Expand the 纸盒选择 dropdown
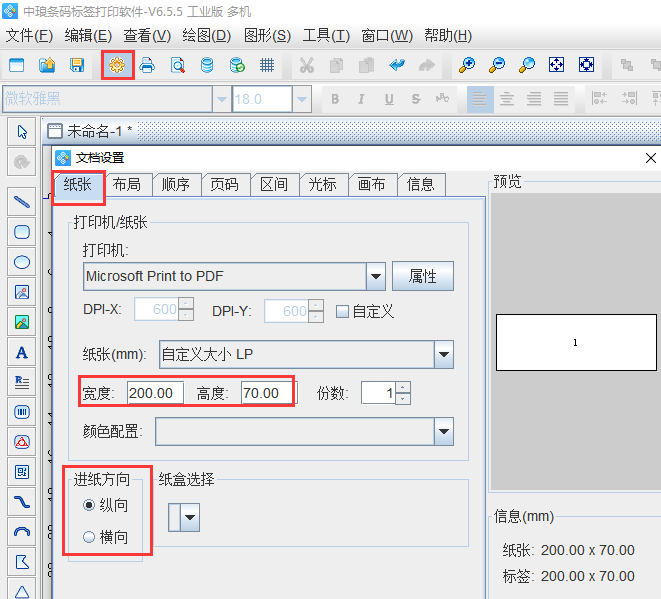Viewport: 661px width, 599px height. (190, 517)
